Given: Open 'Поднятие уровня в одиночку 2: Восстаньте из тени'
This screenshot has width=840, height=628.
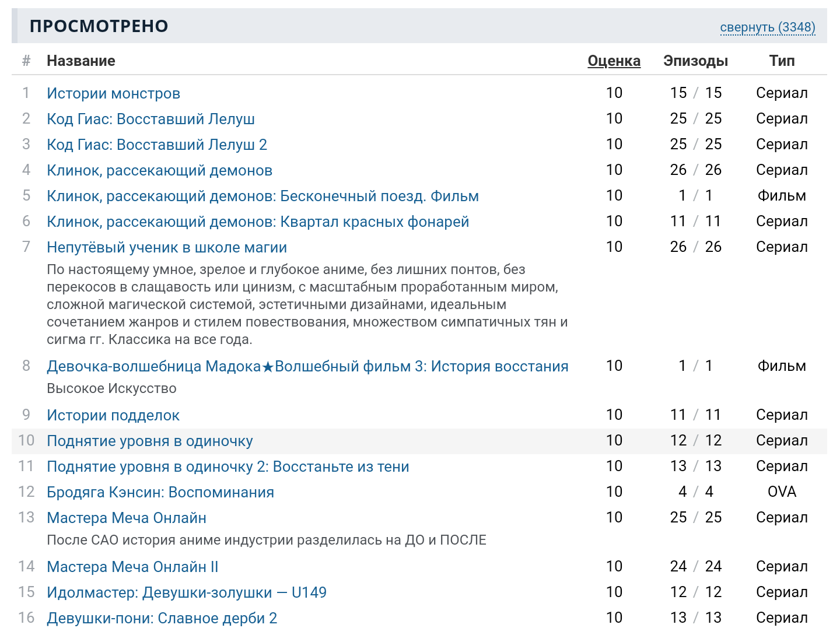Looking at the screenshot, I should [228, 466].
